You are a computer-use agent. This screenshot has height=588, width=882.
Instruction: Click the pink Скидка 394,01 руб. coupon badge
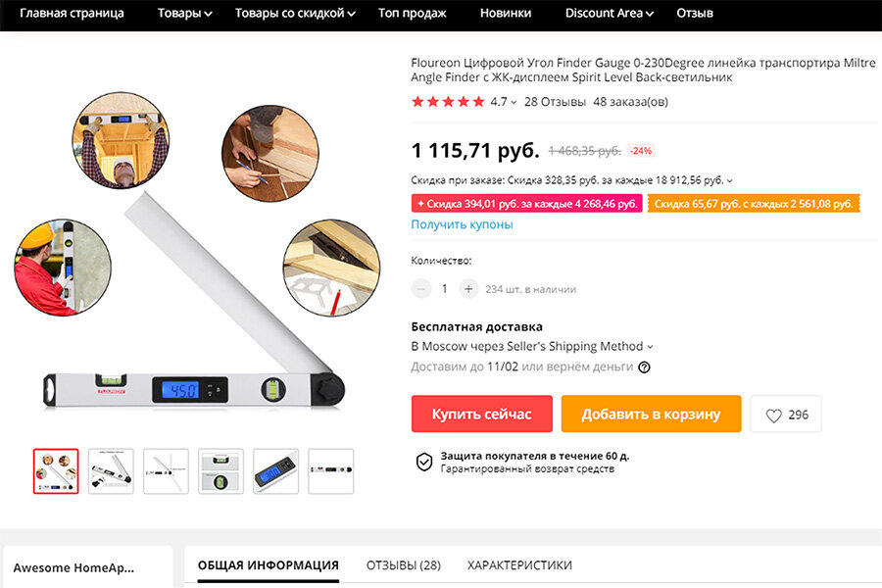click(526, 204)
